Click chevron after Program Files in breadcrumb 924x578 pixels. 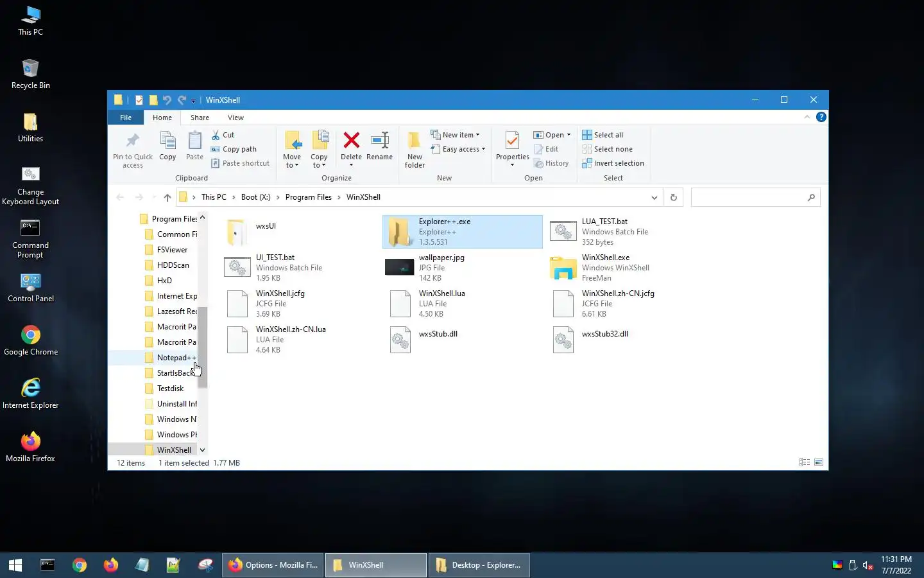pyautogui.click(x=339, y=197)
